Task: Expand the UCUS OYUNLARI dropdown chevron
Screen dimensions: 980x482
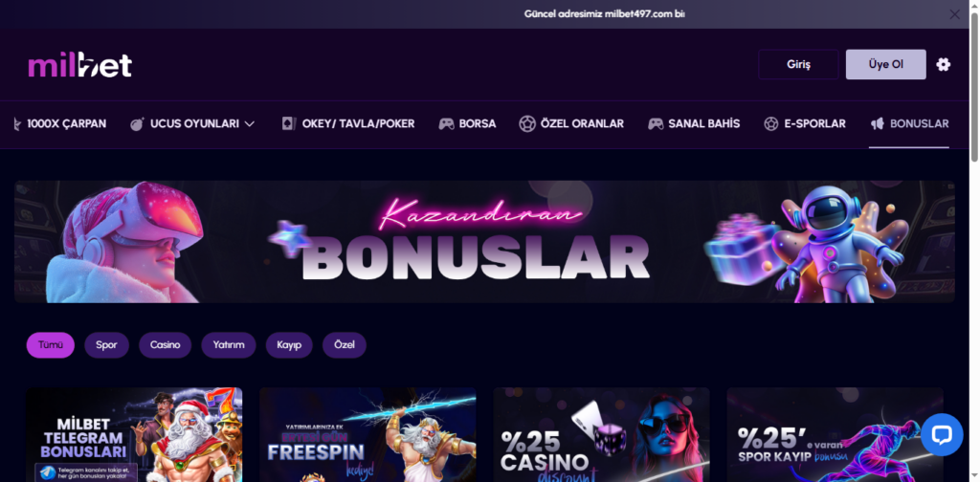Action: 250,124
